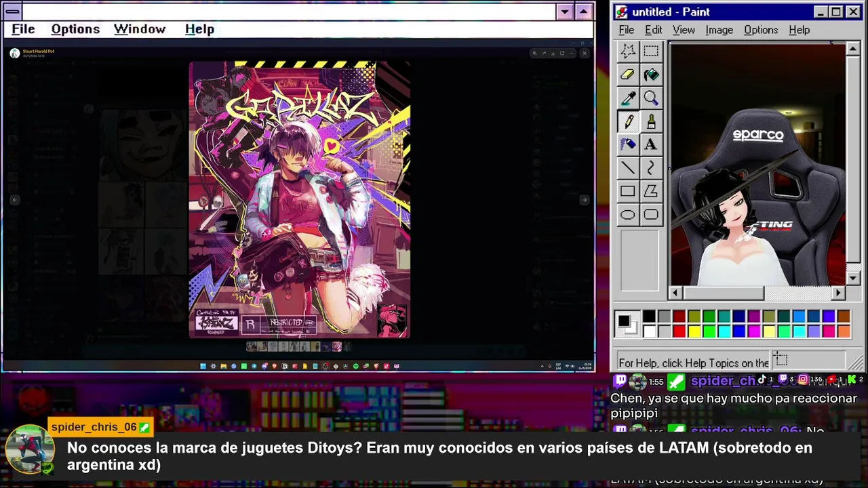Open Paint's system menu icon in title bar
Viewport: 868px width, 488px height.
point(622,12)
